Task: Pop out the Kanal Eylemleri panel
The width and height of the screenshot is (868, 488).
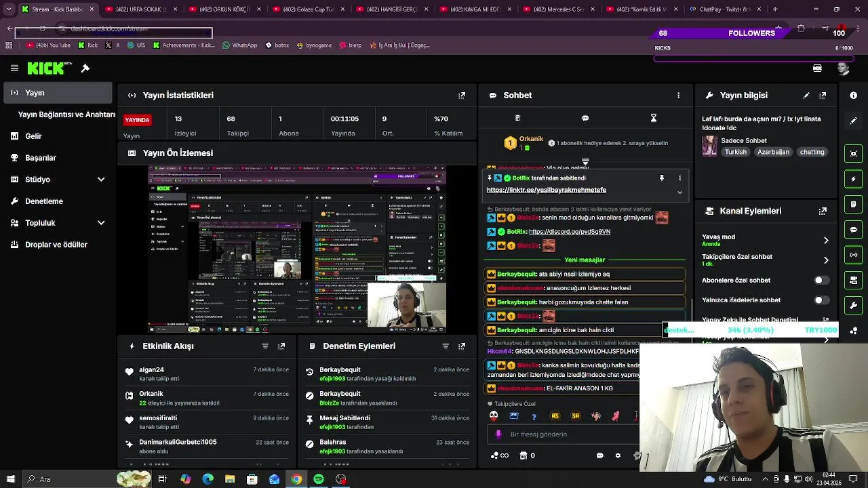Action: tap(823, 211)
